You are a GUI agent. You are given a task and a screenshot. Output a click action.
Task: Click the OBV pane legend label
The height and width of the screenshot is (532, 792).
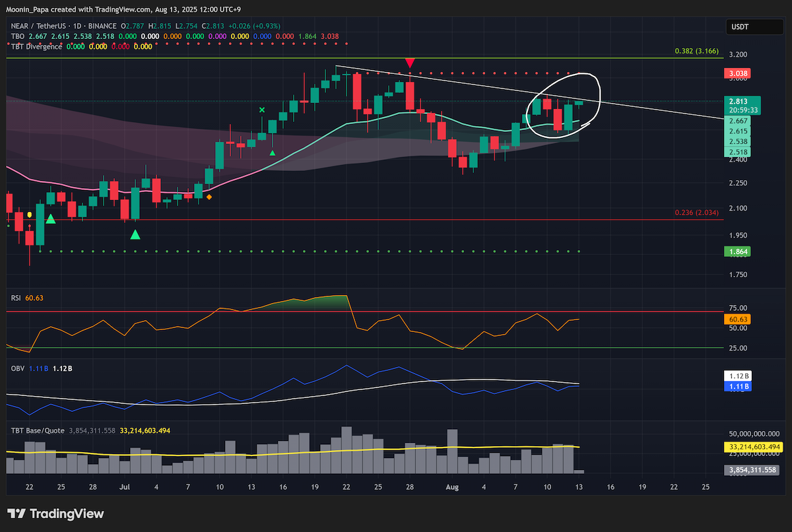[x=16, y=366]
